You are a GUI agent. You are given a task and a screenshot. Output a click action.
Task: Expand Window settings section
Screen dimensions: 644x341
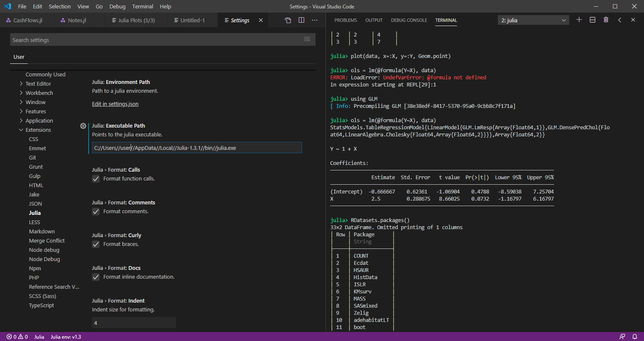(x=35, y=102)
